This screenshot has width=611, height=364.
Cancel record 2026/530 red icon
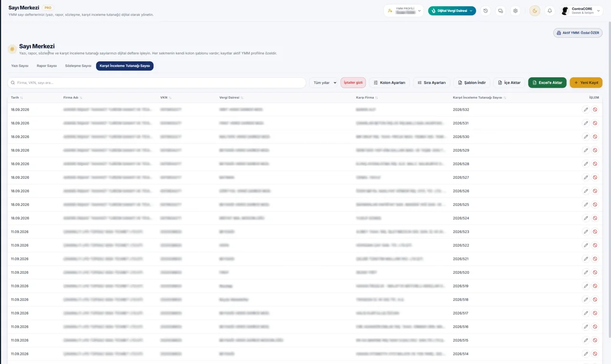point(595,137)
